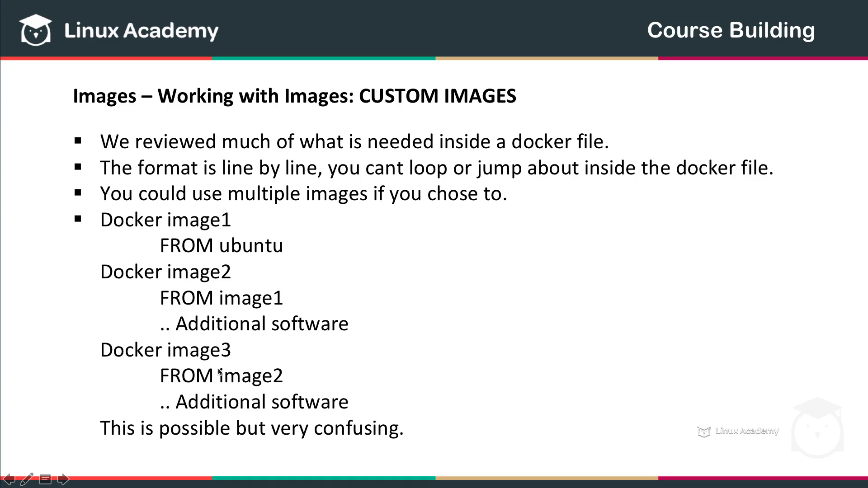Click the FROM image1 line
868x488 pixels.
click(x=221, y=298)
